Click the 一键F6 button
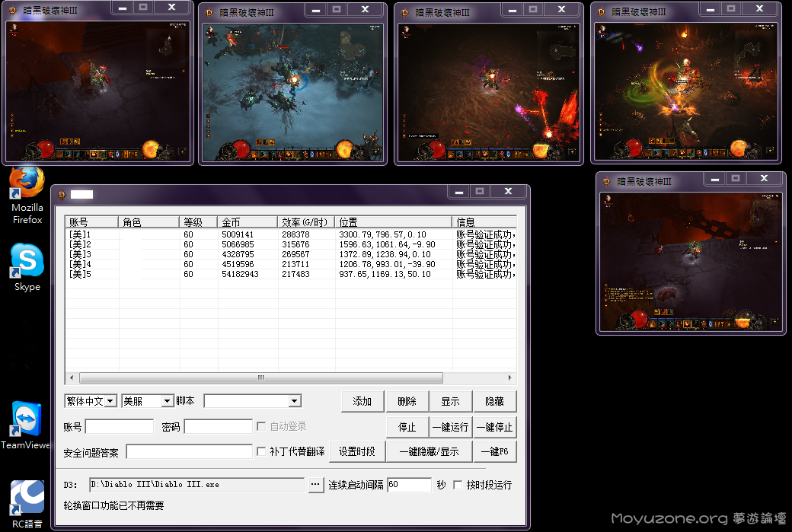The height and width of the screenshot is (532, 792). click(494, 451)
